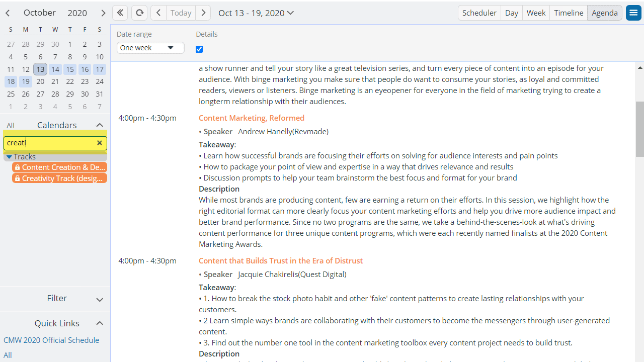Uncheck the Details checkbox
This screenshot has height=362, width=644.
[199, 49]
